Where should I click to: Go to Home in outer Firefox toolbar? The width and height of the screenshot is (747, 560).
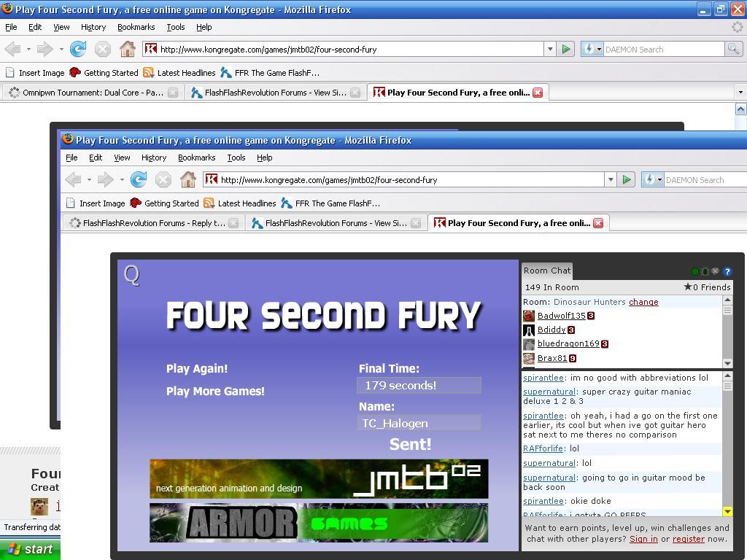(x=127, y=49)
